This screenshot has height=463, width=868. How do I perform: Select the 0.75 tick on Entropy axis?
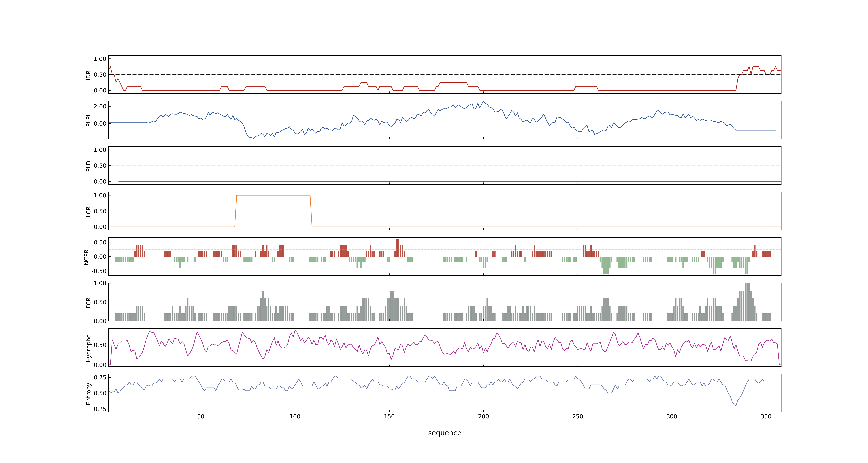(x=100, y=377)
